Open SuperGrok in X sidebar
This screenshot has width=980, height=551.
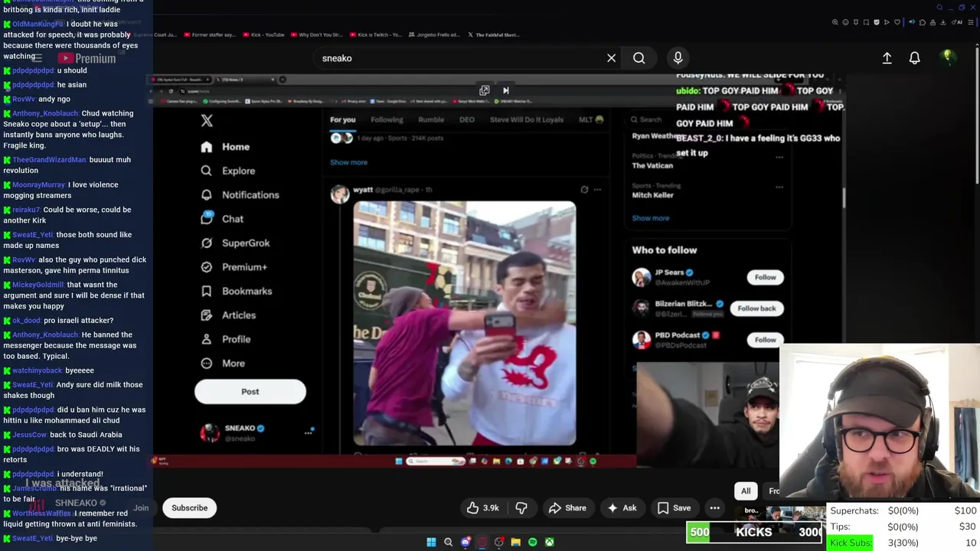(235, 243)
